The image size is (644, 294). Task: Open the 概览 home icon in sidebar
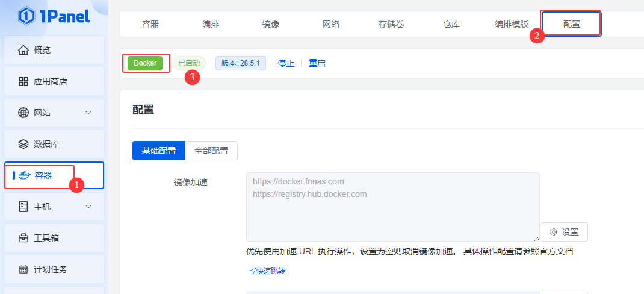[x=23, y=50]
